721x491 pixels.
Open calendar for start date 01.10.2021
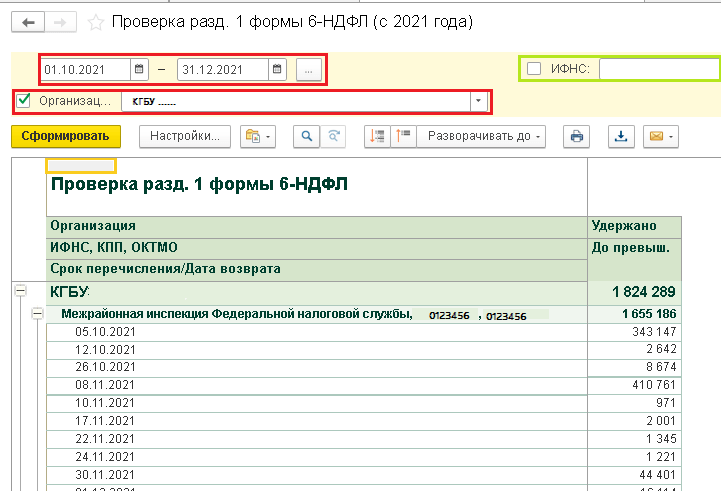click(140, 69)
